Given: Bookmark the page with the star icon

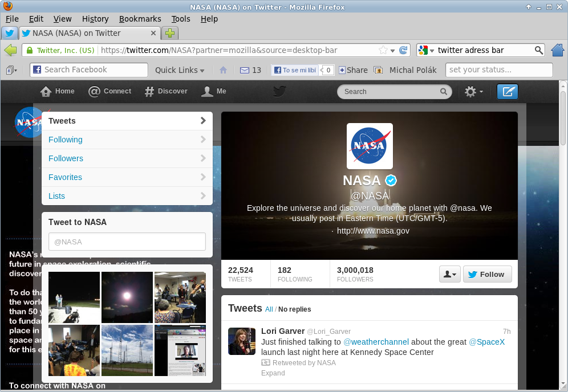Looking at the screenshot, I should 383,50.
